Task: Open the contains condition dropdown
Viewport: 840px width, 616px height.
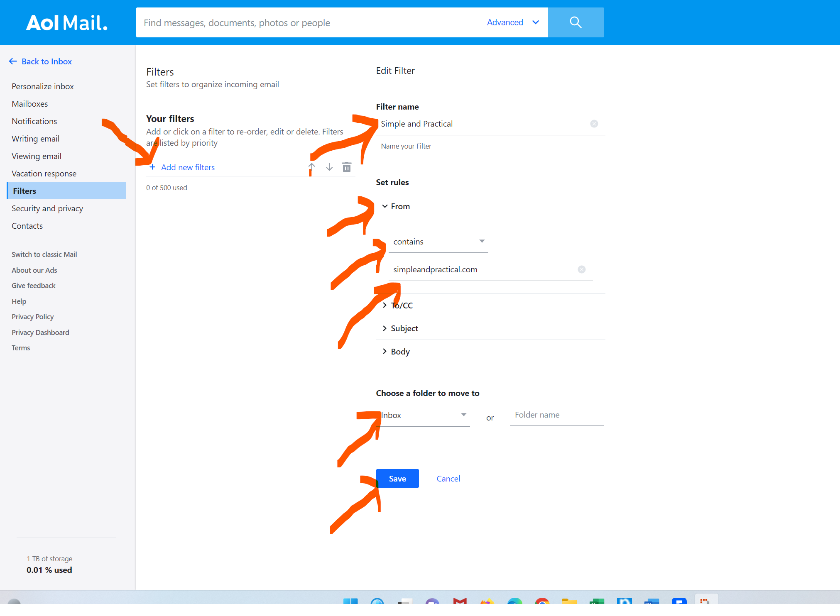Action: click(x=438, y=242)
